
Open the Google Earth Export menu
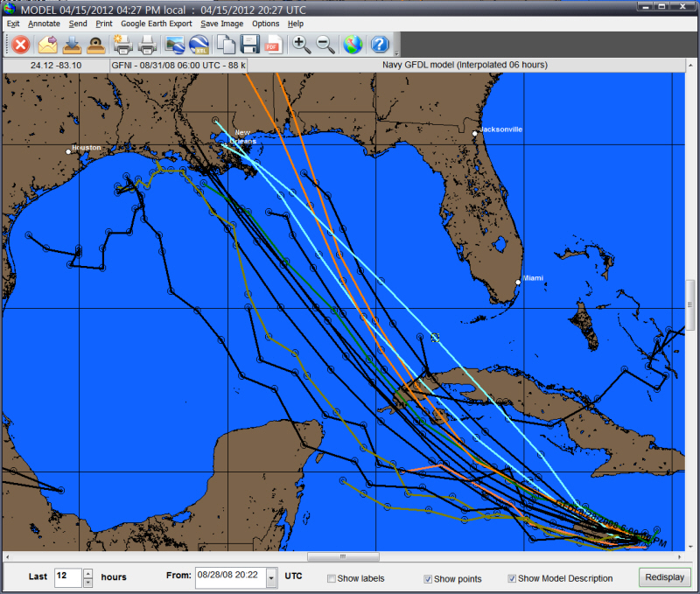tap(157, 24)
